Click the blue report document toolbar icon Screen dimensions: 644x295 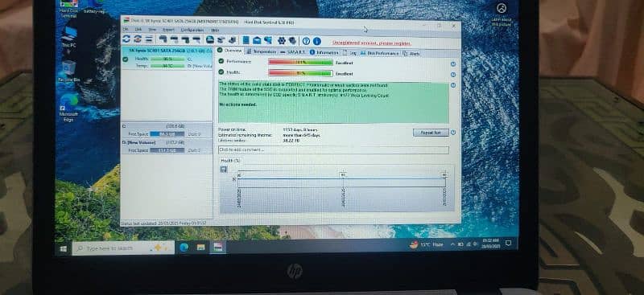click(246, 40)
